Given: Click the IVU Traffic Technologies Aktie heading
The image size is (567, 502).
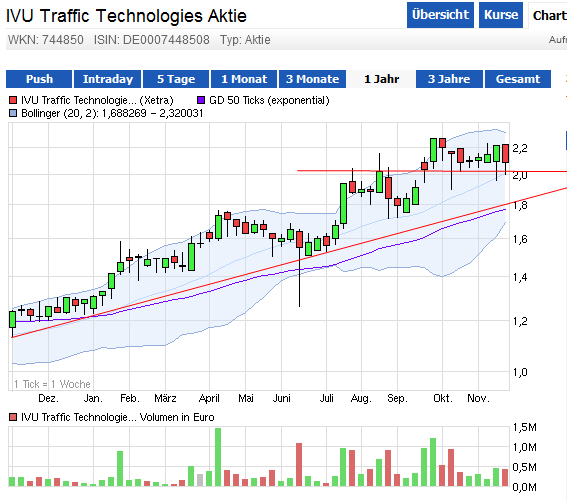Looking at the screenshot, I should coord(126,16).
